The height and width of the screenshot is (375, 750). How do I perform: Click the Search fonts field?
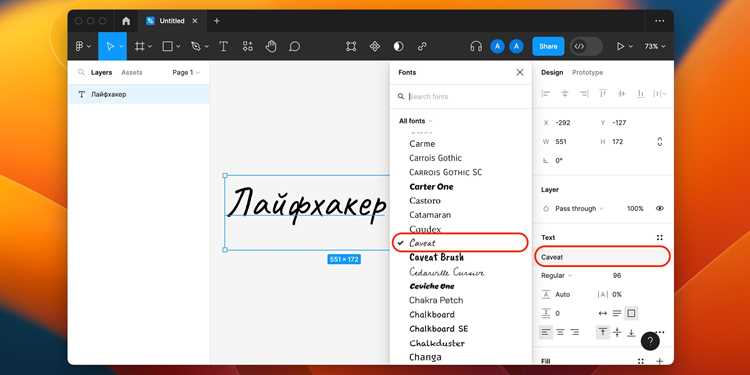point(461,97)
